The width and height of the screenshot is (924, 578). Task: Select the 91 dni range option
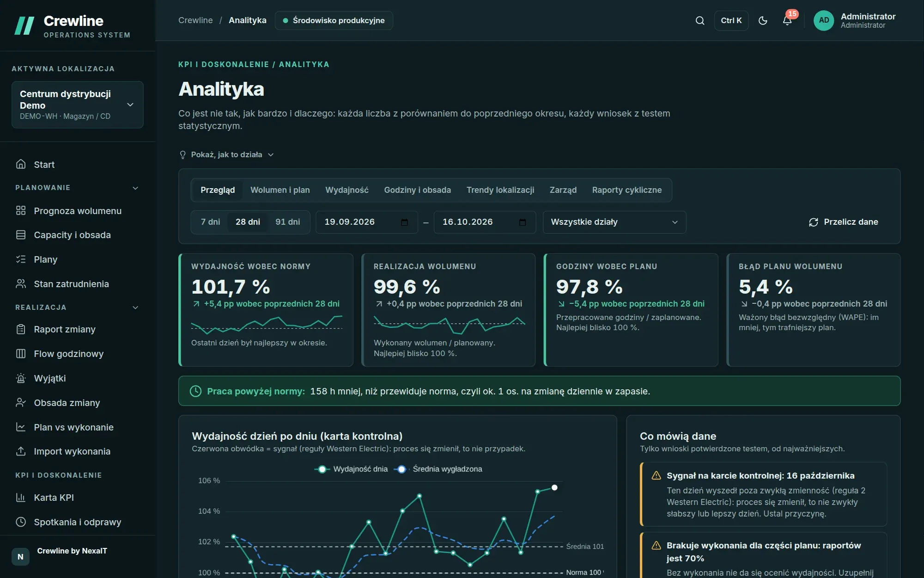[x=287, y=222]
